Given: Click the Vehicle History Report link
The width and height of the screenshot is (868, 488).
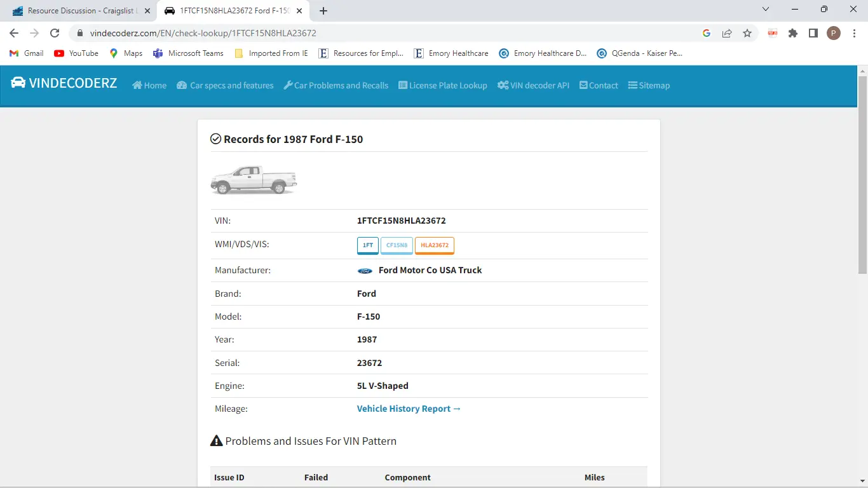Looking at the screenshot, I should pyautogui.click(x=409, y=409).
